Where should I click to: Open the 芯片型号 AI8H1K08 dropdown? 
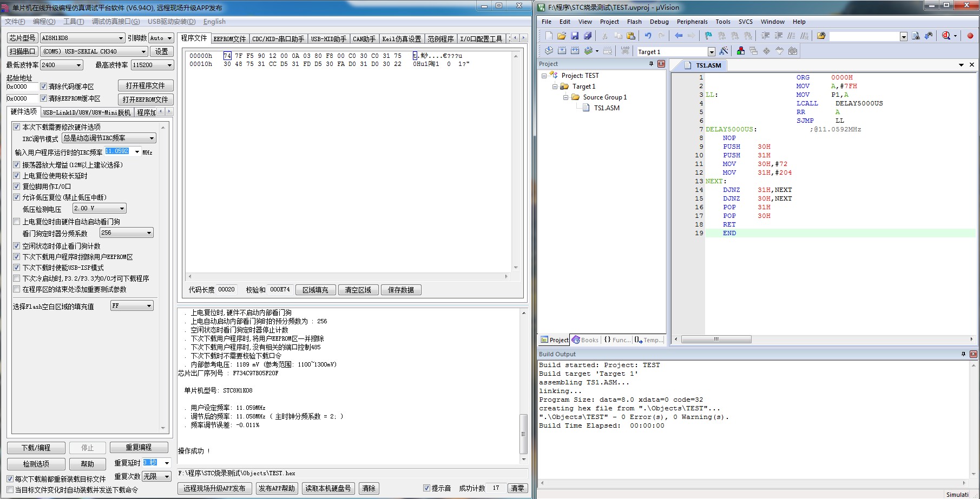point(121,38)
